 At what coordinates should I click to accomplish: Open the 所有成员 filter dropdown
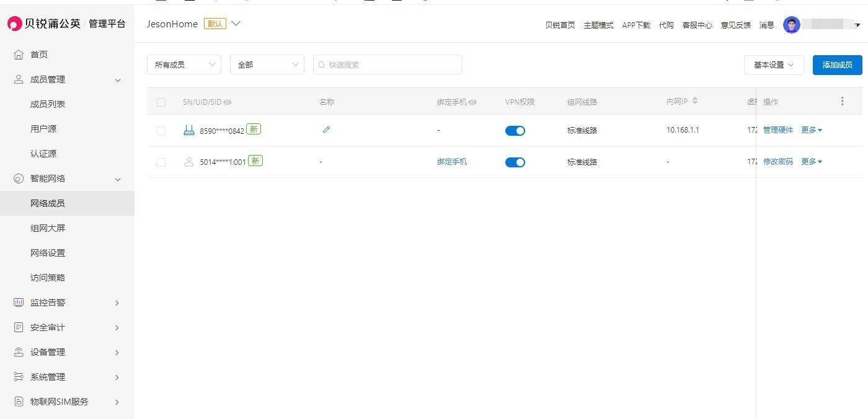point(184,64)
